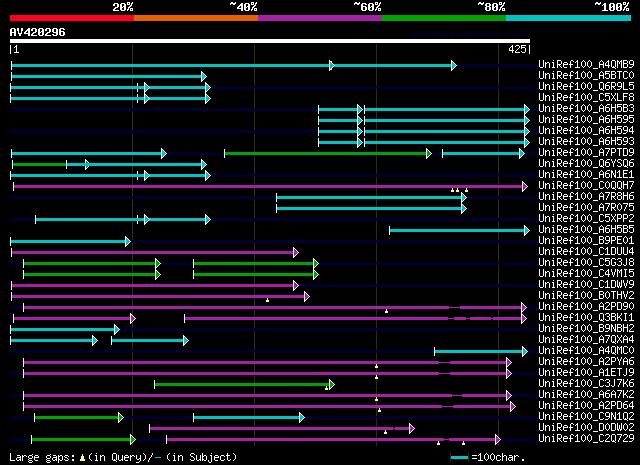Click the arrowhead ending the A7R075 bar
Viewport: 640px width, 465px height.
tap(464, 209)
